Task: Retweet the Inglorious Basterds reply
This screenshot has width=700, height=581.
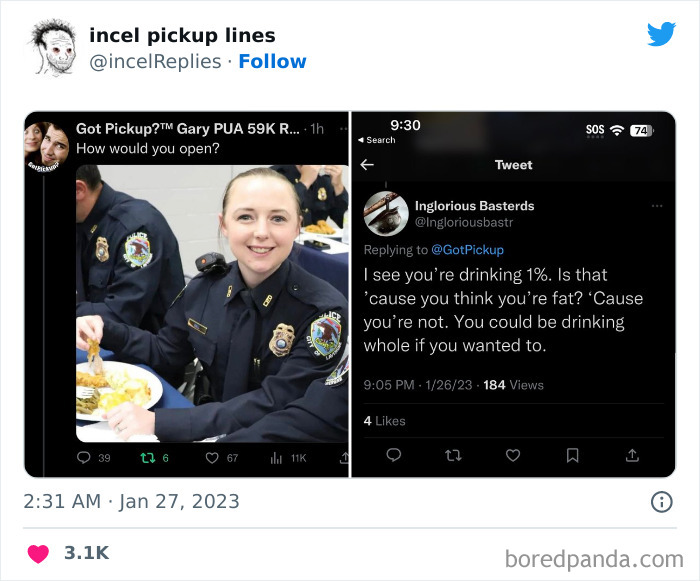Action: pos(453,455)
